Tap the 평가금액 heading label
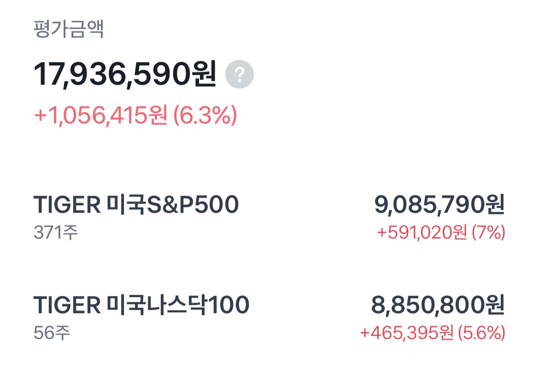 click(x=69, y=29)
